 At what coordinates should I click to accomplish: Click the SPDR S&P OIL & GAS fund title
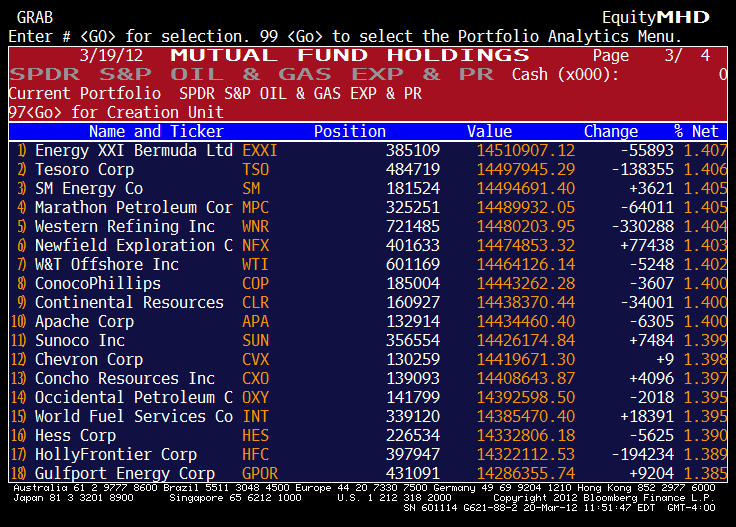252,74
